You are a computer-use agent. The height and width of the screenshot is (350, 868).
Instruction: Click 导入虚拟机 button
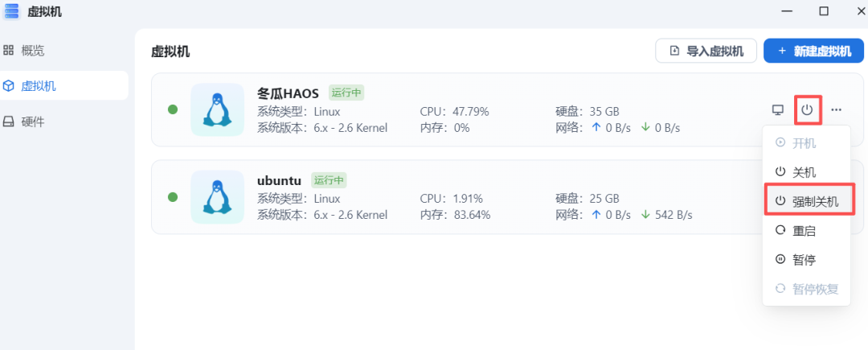click(x=706, y=51)
